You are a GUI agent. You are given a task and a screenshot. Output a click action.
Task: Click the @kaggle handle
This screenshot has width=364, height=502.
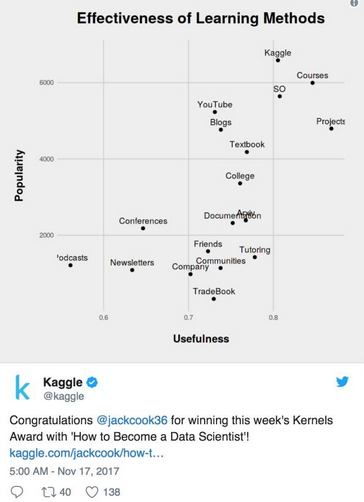(x=64, y=396)
